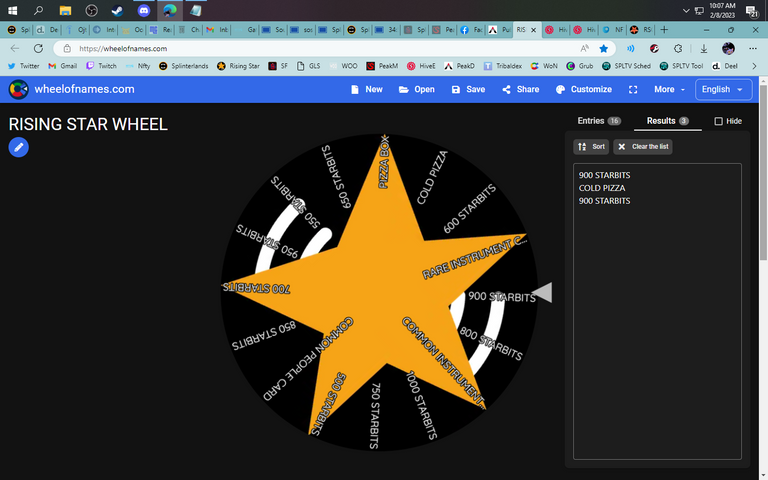Open the Rising Star bookmark
The image size is (768, 480).
[239, 66]
